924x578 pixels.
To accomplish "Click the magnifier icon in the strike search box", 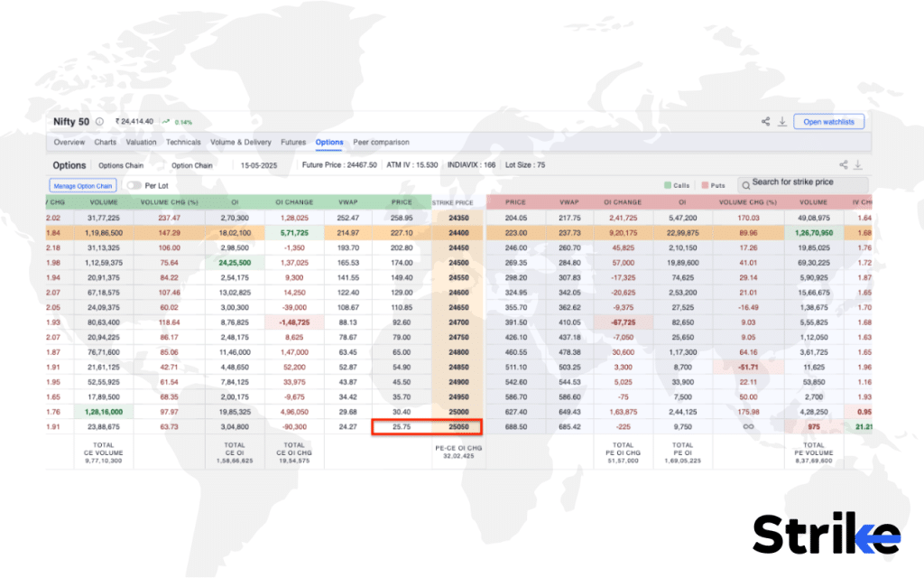I will [745, 186].
